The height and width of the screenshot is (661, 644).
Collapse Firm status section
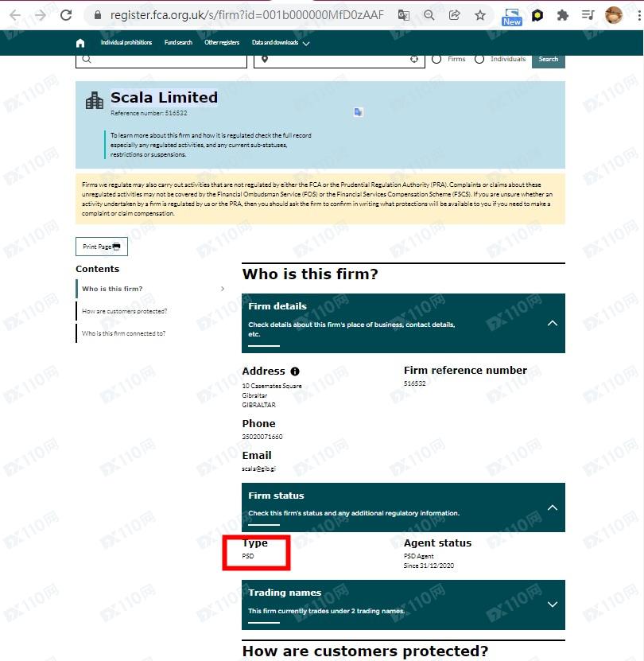(x=552, y=507)
